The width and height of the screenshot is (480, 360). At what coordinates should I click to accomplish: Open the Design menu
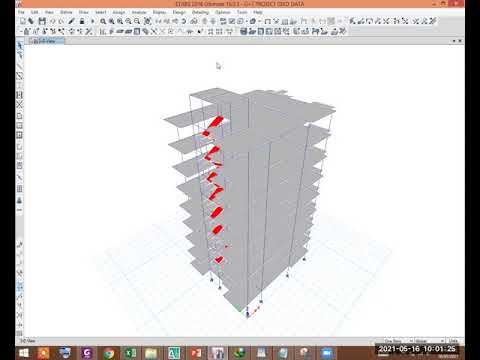tap(179, 12)
